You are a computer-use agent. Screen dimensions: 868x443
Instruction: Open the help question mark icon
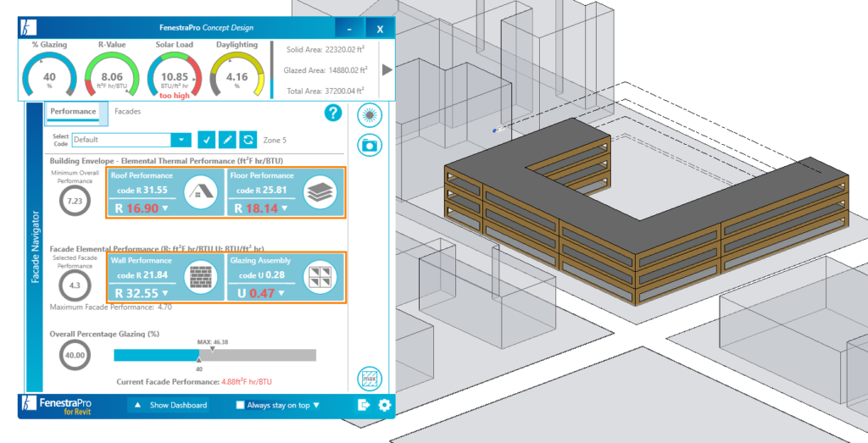[332, 114]
